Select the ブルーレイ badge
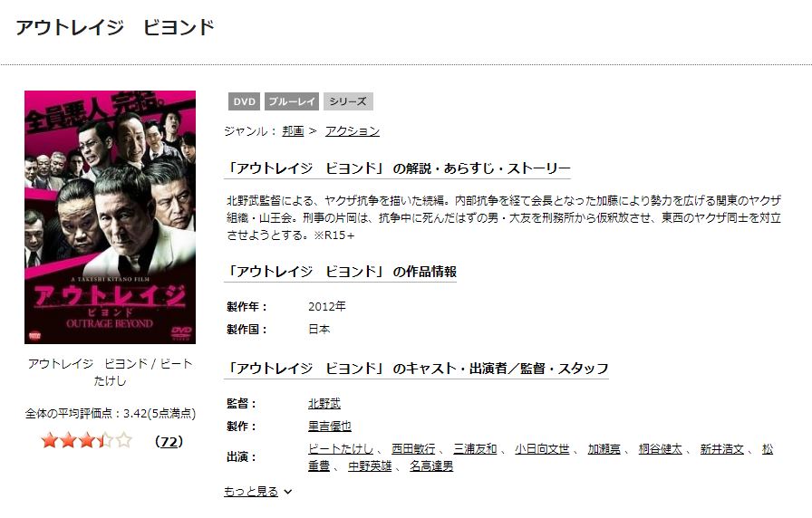 click(x=292, y=101)
